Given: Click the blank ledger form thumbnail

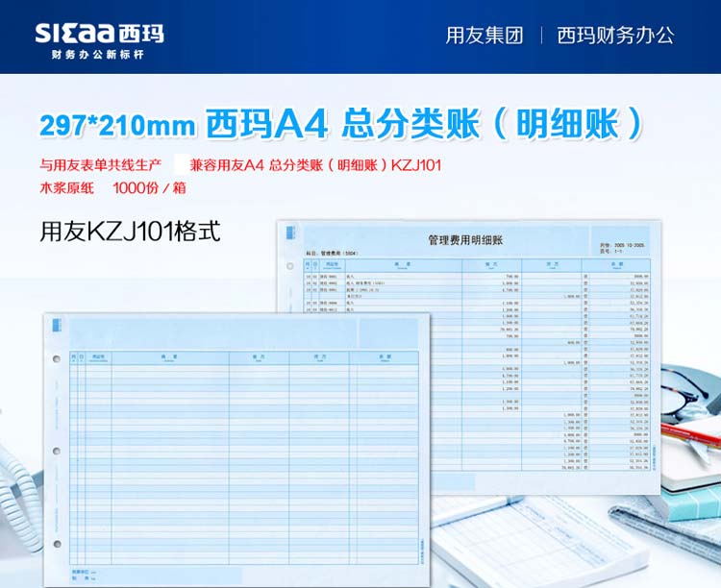Looking at the screenshot, I should pos(236,450).
